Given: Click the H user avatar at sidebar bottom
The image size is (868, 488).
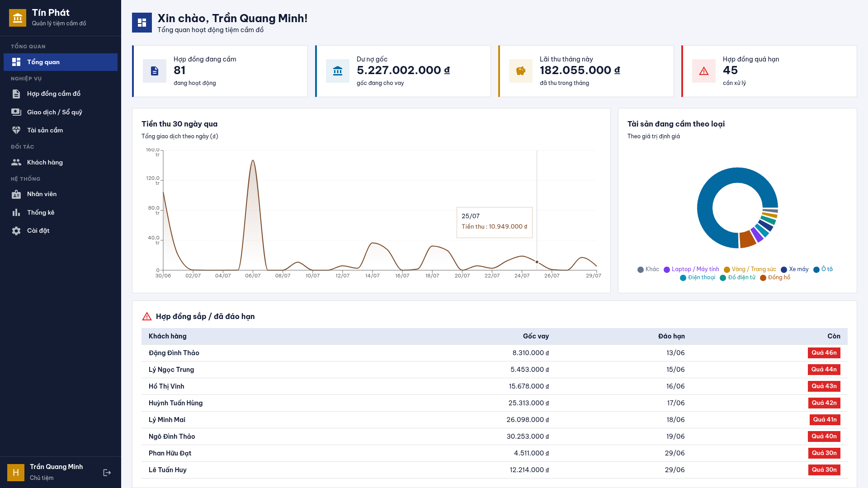Looking at the screenshot, I should point(16,473).
